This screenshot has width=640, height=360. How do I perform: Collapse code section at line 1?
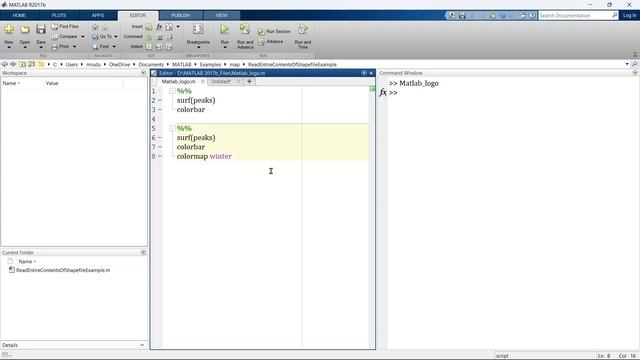click(172, 91)
